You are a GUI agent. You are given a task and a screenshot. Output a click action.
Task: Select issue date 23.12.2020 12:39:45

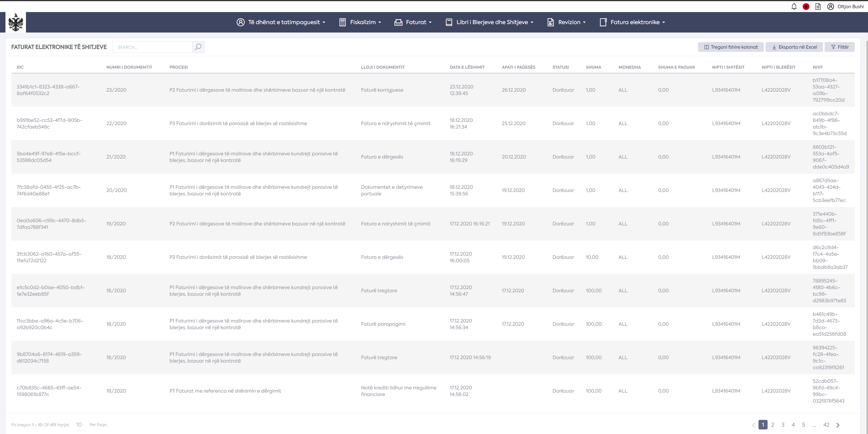pyautogui.click(x=461, y=90)
